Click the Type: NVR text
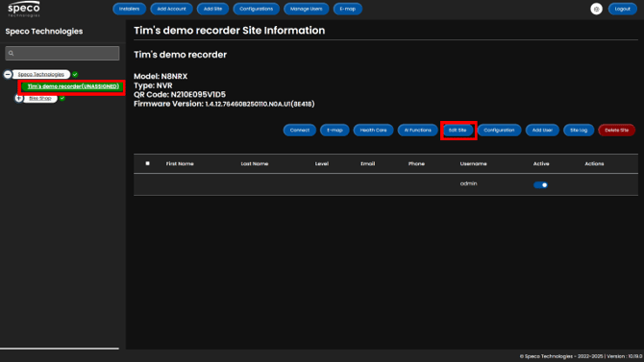This screenshot has height=362, width=644. click(153, 85)
